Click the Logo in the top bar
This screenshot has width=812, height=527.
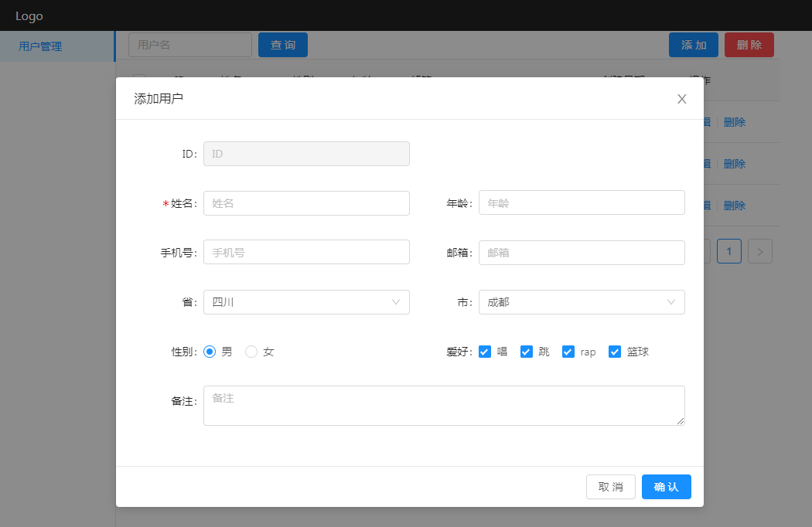click(x=28, y=15)
